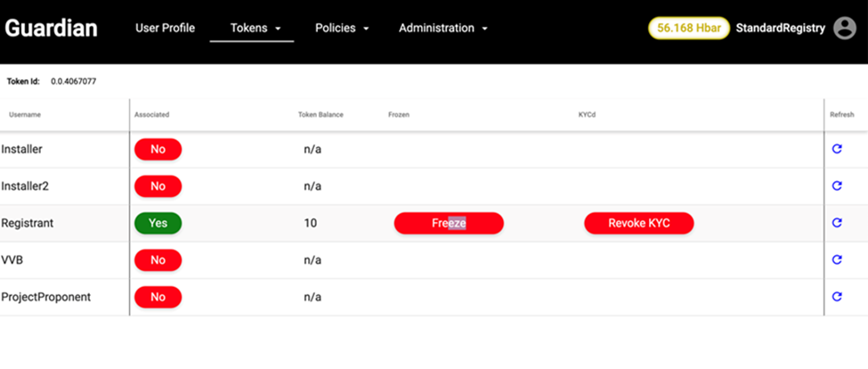Open the Administration dropdown menu
The image size is (868, 369).
click(x=442, y=29)
